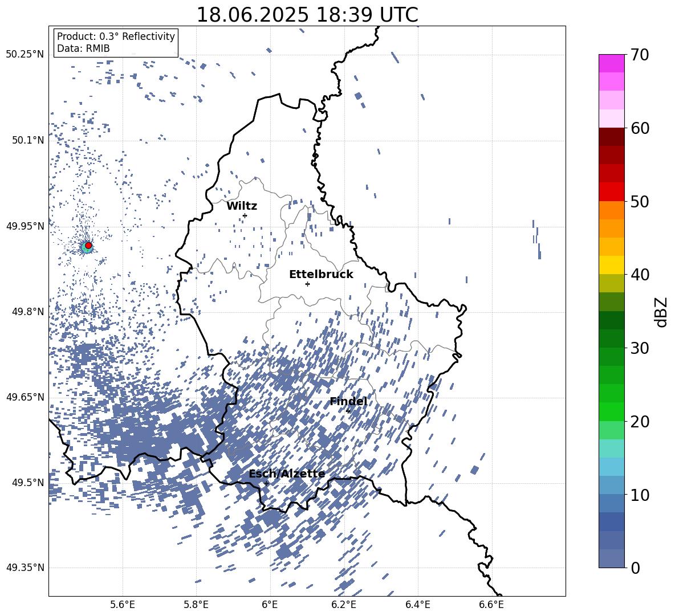The image size is (675, 616).
Task: Click the Findel location label
Action: pos(348,401)
